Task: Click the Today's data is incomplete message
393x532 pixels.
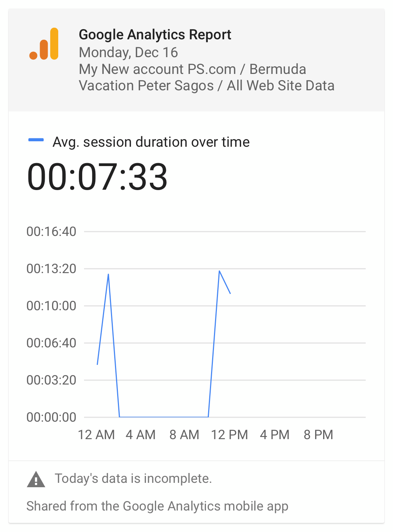Action: (133, 478)
